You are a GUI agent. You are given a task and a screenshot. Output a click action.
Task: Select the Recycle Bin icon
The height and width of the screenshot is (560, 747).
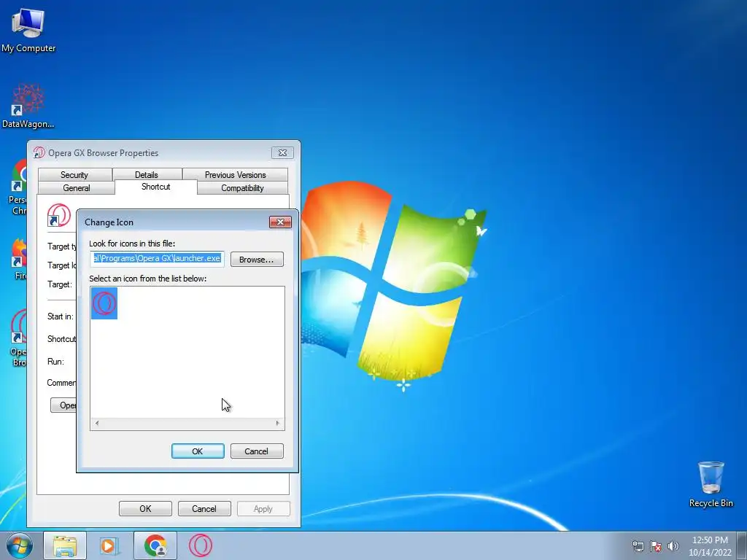pyautogui.click(x=711, y=484)
